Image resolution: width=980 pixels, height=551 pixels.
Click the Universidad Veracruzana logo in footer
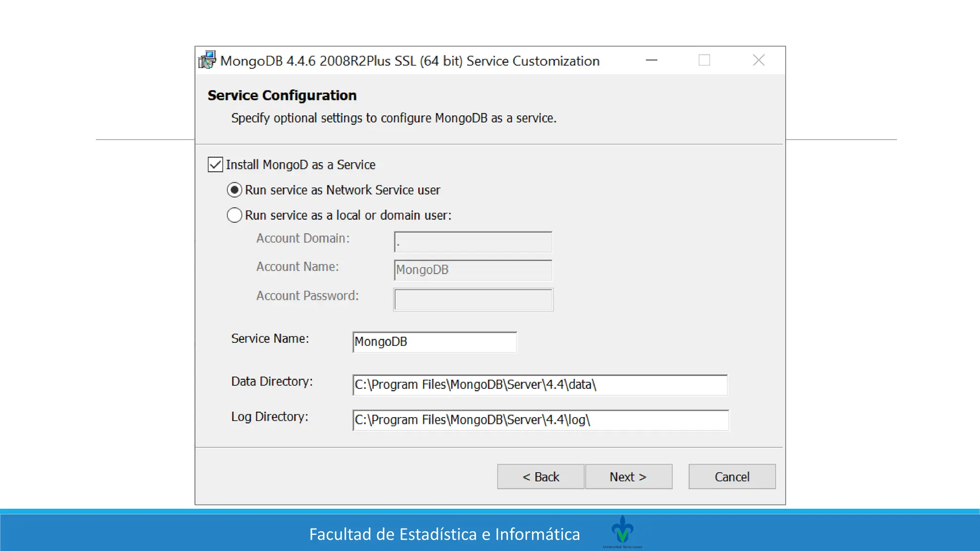[622, 531]
